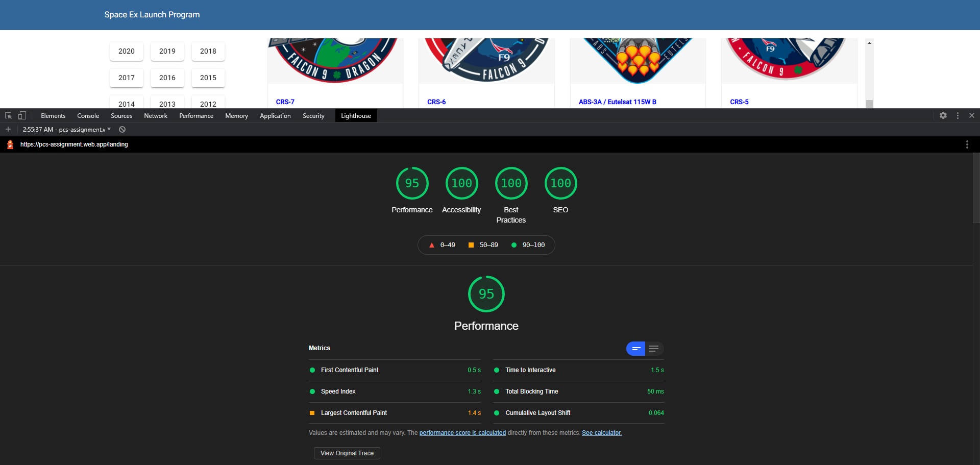980x465 pixels.
Task: Open DevTools settings gear
Action: (943, 116)
